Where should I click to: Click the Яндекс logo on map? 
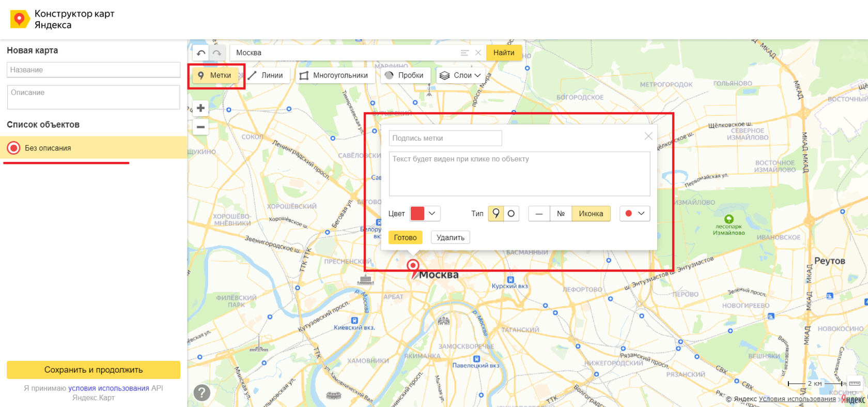pyautogui.click(x=853, y=400)
